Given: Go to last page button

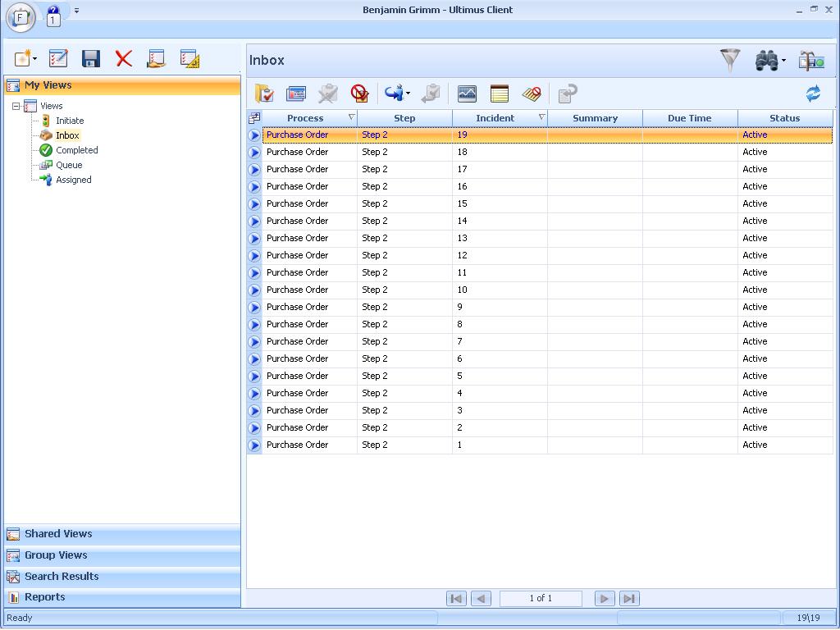Looking at the screenshot, I should pyautogui.click(x=629, y=598).
